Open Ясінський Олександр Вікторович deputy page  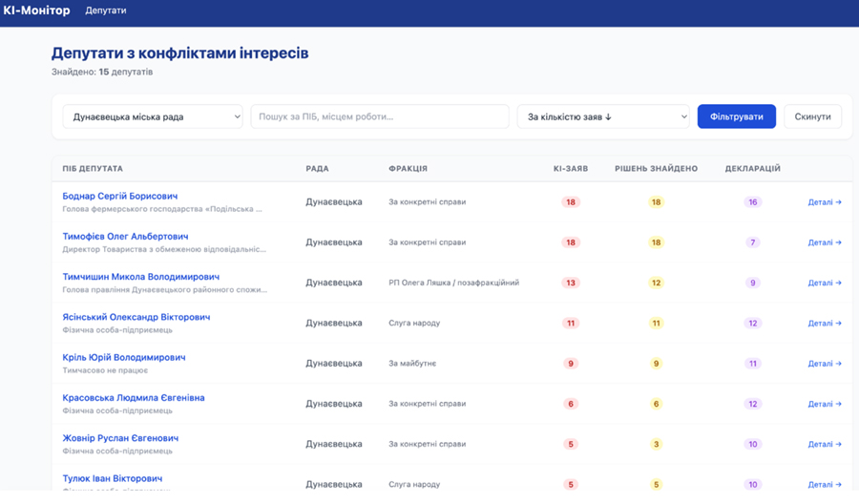136,317
